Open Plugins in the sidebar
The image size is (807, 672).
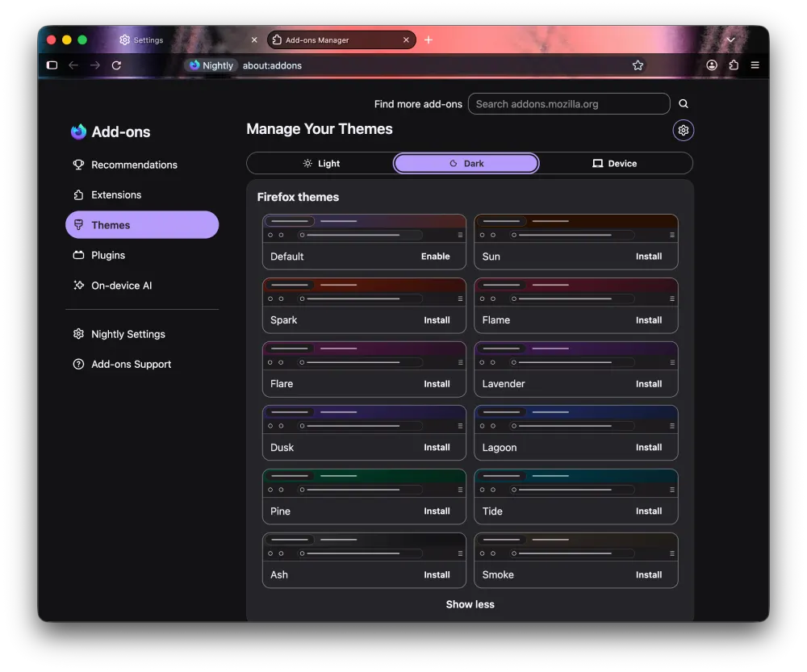pos(142,255)
